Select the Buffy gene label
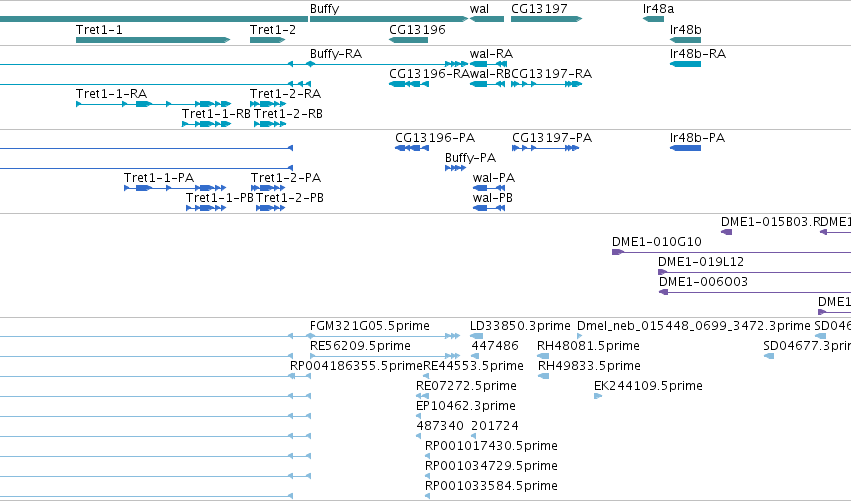The width and height of the screenshot is (851, 501). [x=324, y=9]
